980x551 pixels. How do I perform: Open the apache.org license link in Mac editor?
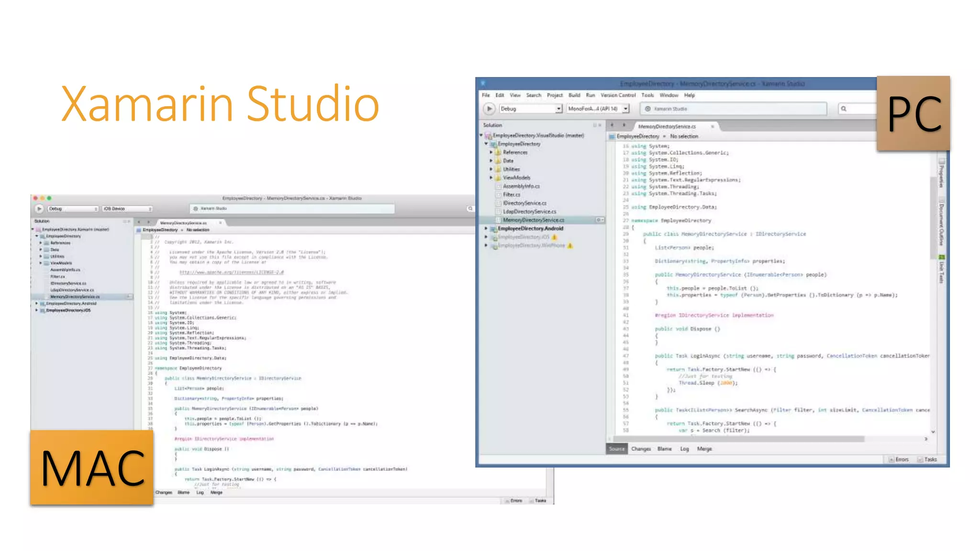(x=232, y=272)
